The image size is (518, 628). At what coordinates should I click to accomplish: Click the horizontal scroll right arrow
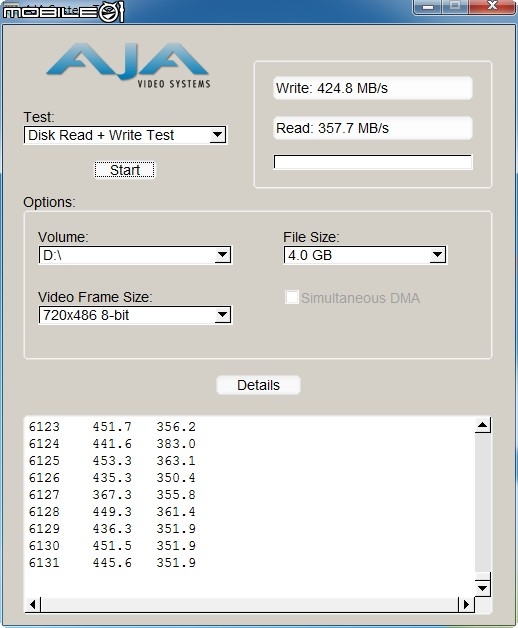point(466,604)
